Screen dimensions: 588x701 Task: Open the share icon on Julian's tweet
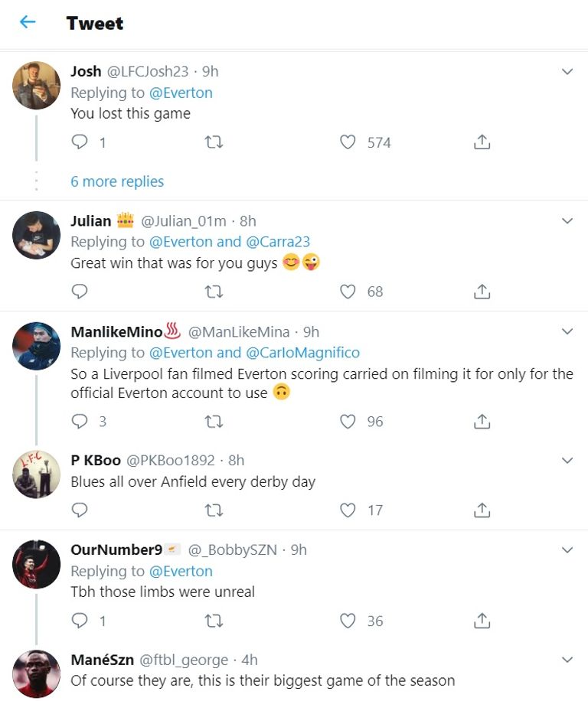point(481,292)
